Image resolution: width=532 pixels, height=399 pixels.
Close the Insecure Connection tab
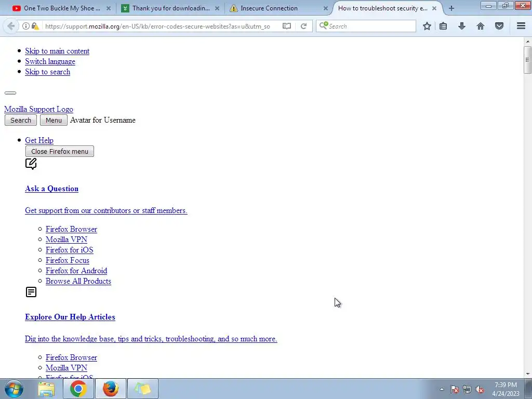pyautogui.click(x=325, y=8)
